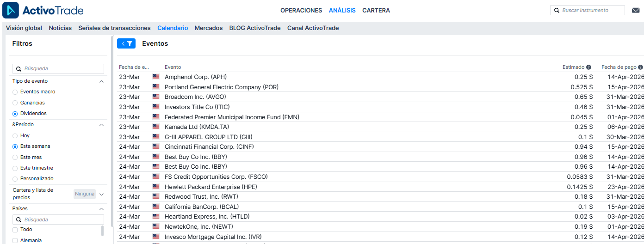Click the blue filter funnel toggle button
Viewport: 644px width, 244px height.
click(126, 43)
